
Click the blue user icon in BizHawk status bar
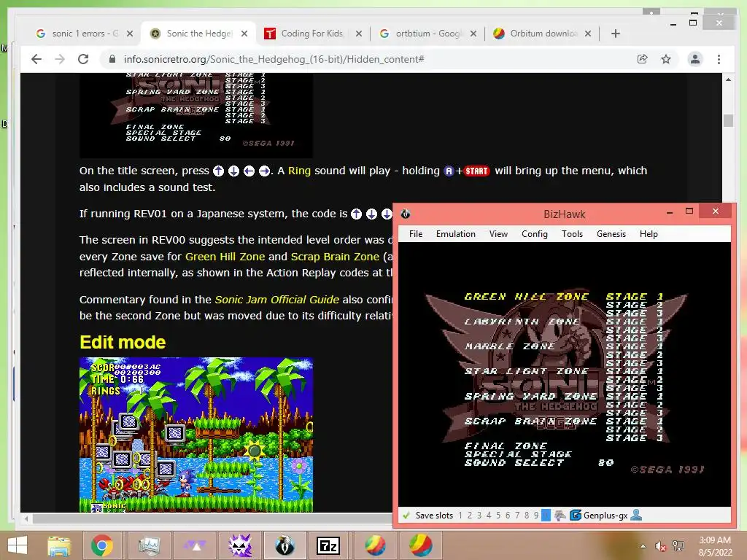click(x=636, y=515)
